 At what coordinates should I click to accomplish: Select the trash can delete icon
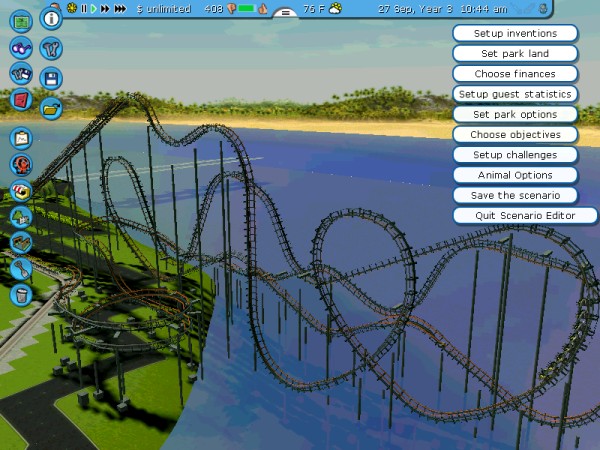pyautogui.click(x=21, y=295)
